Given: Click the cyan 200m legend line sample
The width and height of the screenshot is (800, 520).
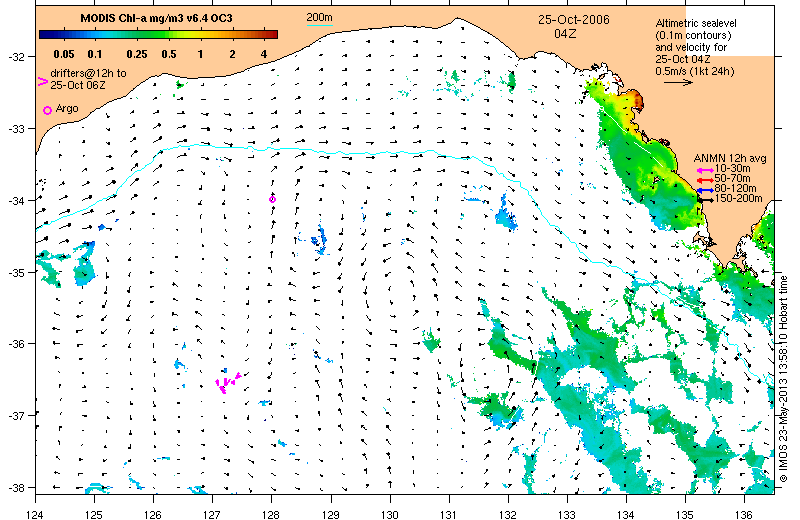Looking at the screenshot, I should tap(319, 24).
